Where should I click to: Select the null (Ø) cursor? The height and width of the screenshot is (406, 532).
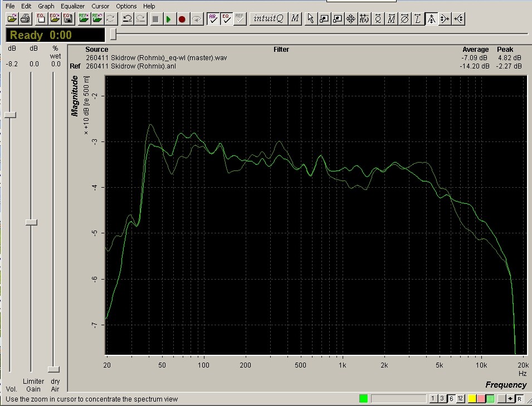pyautogui.click(x=404, y=18)
